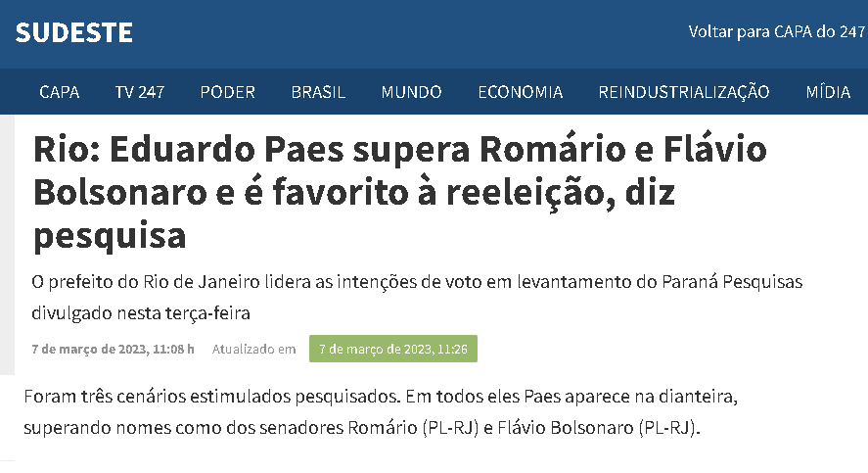868x473 pixels.
Task: Open the CAPA menu item
Action: (60, 92)
